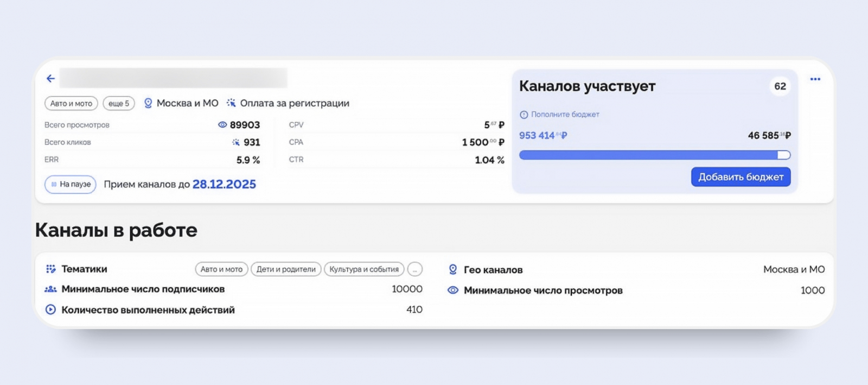The image size is (868, 385).
Task: Click the spent amount 953 414 ₽
Action: point(543,136)
